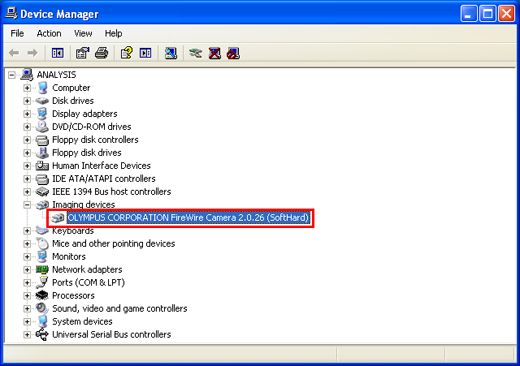Click the Back arrow toolbar button
Viewport: 520px width, 366px height.
[x=14, y=53]
